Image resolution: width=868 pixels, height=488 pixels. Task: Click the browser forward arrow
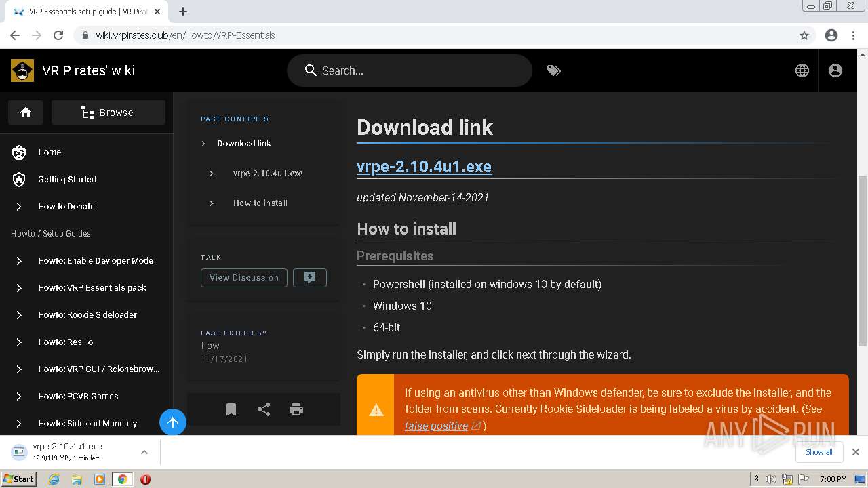pyautogui.click(x=37, y=35)
